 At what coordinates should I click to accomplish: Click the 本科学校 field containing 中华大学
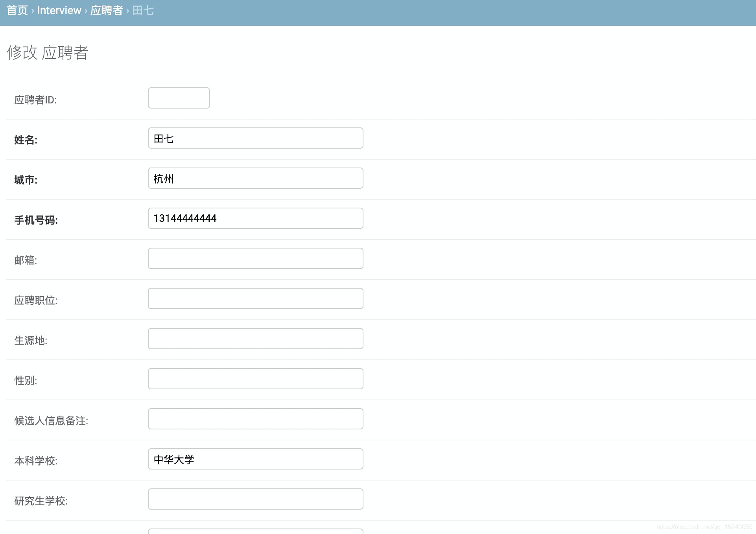coord(255,459)
